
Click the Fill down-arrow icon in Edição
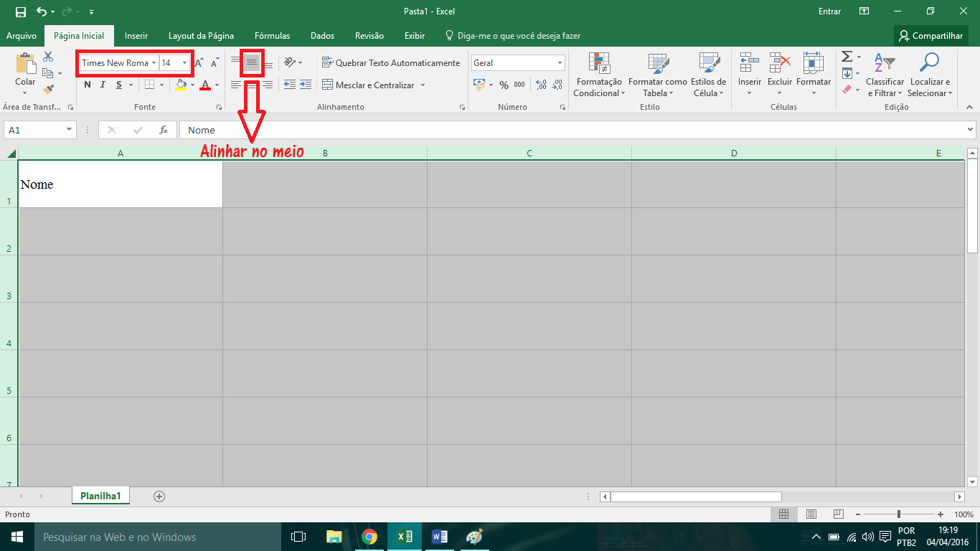click(x=847, y=73)
